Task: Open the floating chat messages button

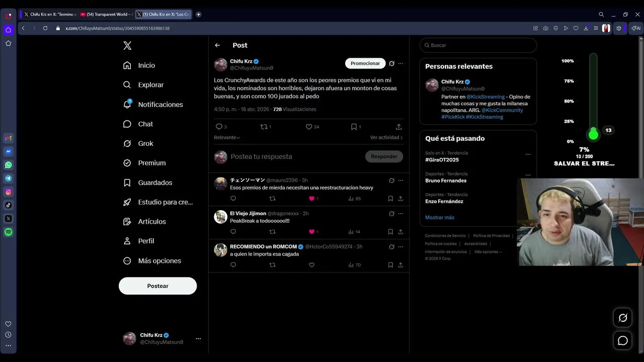Action: pyautogui.click(x=623, y=341)
